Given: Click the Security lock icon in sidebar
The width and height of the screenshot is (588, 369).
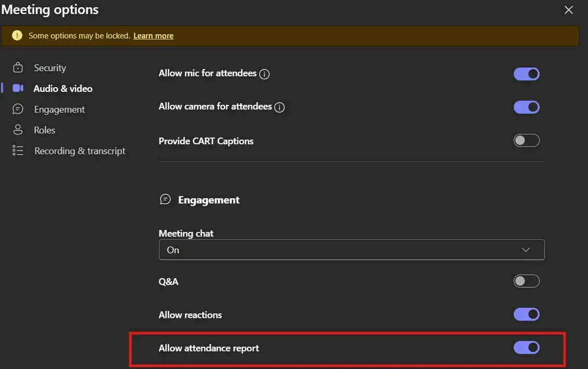Looking at the screenshot, I should tap(18, 68).
